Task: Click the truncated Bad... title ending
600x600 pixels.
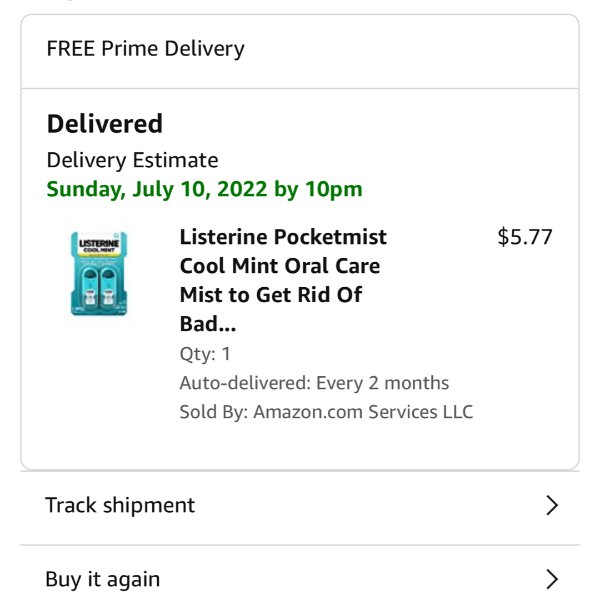Action: pyautogui.click(x=208, y=324)
